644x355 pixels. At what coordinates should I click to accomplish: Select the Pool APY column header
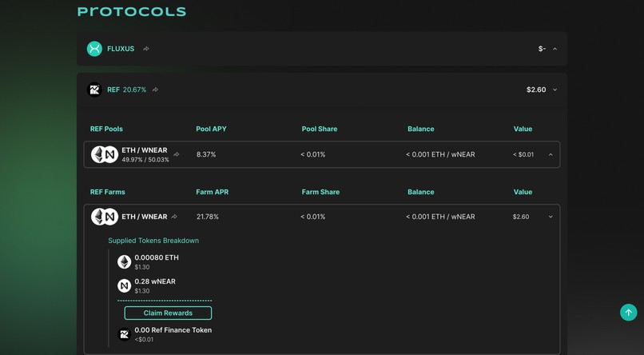click(x=211, y=129)
